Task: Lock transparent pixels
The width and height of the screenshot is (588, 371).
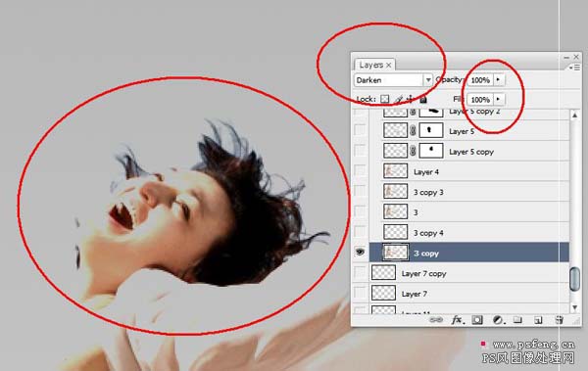Action: 385,99
